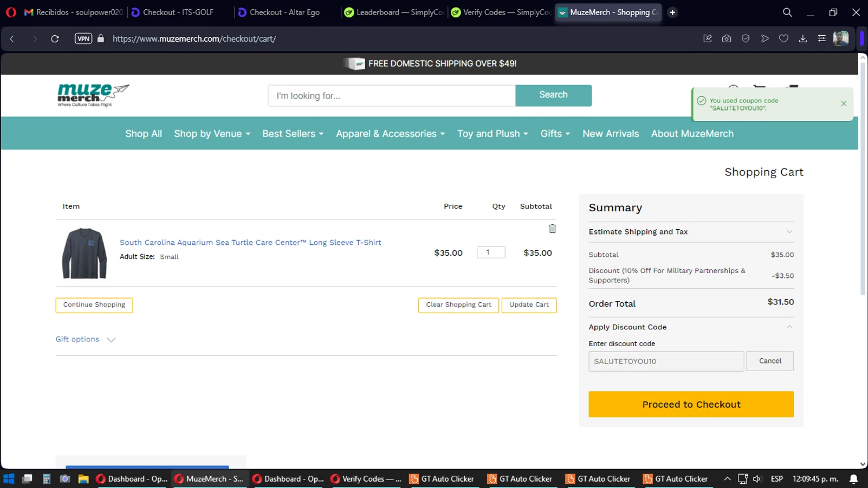
Task: Click the send/flow arrow icon in toolbar
Action: (764, 39)
